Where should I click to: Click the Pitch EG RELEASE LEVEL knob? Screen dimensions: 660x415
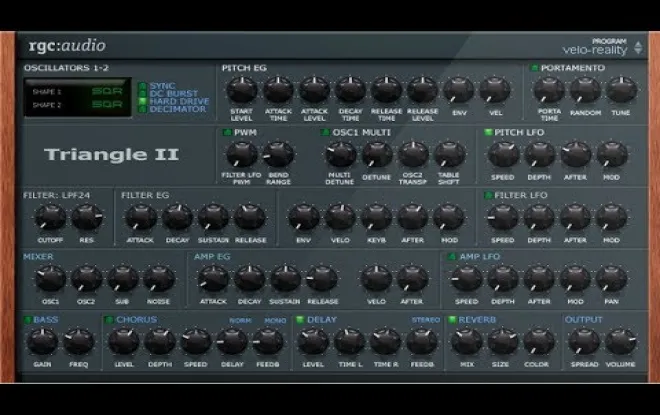pos(423,90)
